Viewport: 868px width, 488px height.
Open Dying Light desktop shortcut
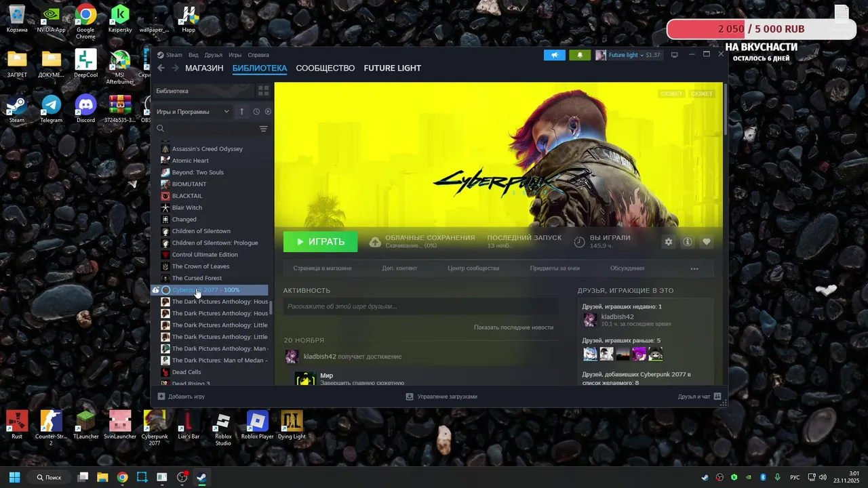pos(292,425)
